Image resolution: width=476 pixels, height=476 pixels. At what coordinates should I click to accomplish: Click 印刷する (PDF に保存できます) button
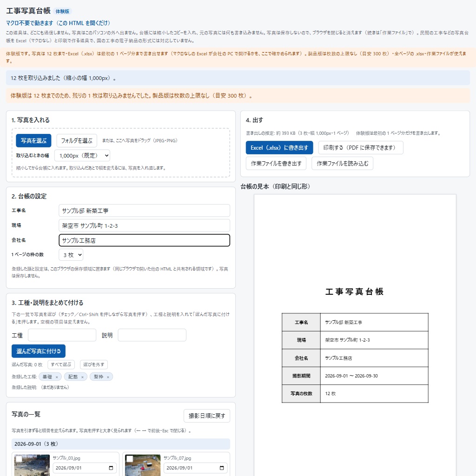point(361,147)
